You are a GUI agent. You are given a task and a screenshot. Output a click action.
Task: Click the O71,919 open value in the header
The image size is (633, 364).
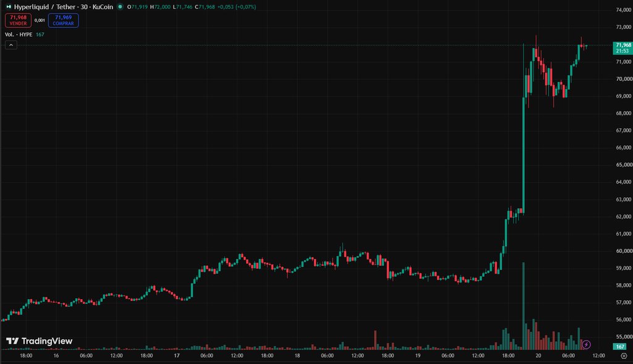click(137, 7)
